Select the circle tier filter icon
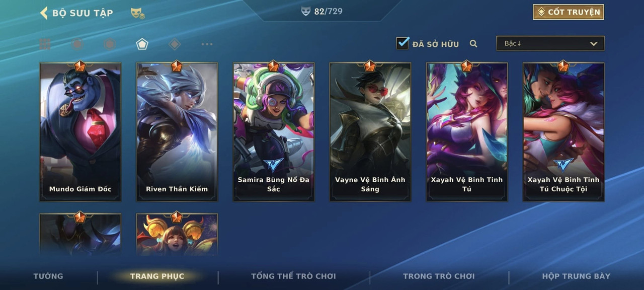The height and width of the screenshot is (290, 644). pyautogui.click(x=77, y=44)
